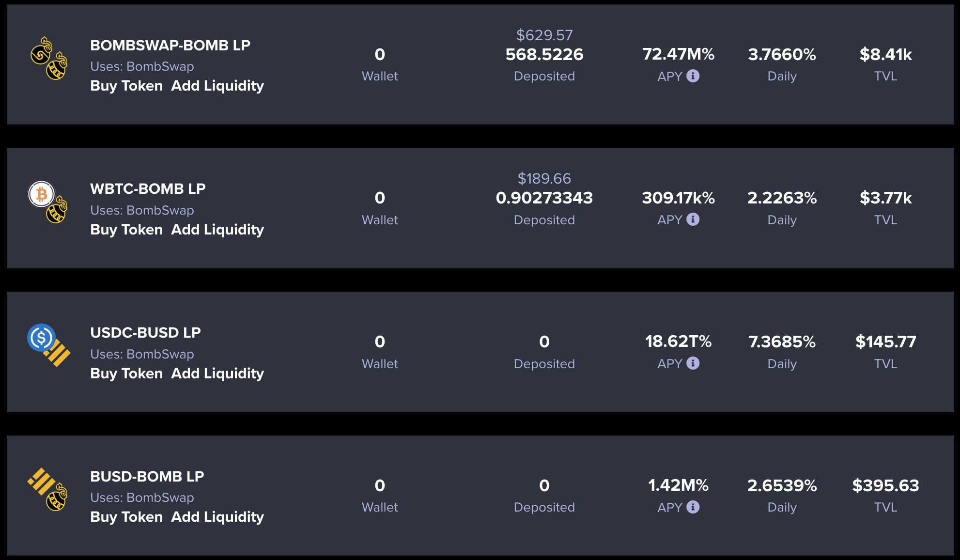Click Buy Token under BOMBSWAP-BOMB LP
Screen dimensions: 960x560
click(126, 86)
